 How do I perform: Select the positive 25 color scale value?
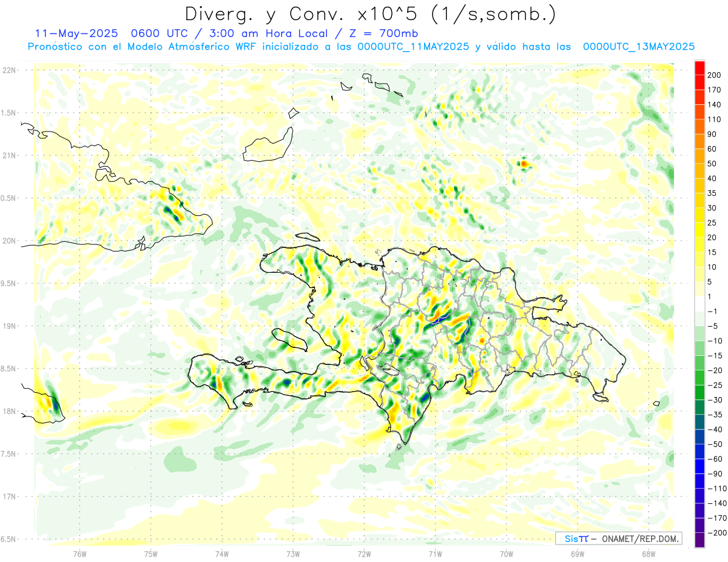tap(713, 222)
